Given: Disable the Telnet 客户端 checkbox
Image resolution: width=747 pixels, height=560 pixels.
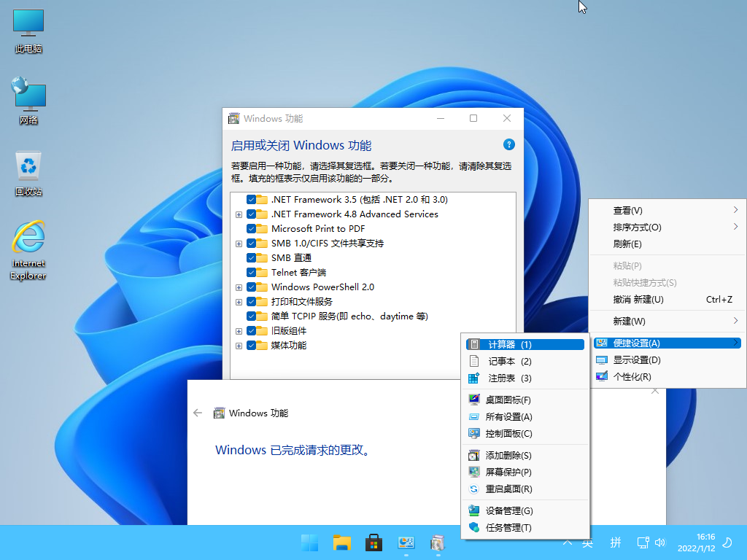Looking at the screenshot, I should coord(251,273).
